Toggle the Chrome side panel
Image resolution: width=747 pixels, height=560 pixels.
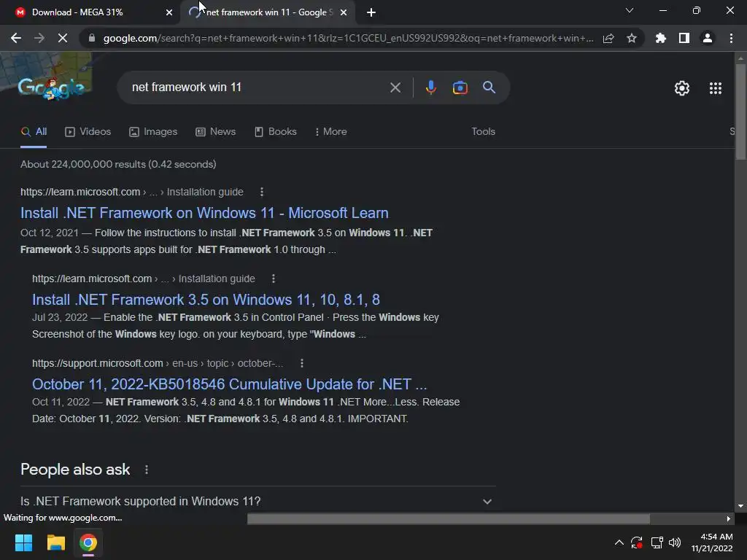click(x=684, y=38)
